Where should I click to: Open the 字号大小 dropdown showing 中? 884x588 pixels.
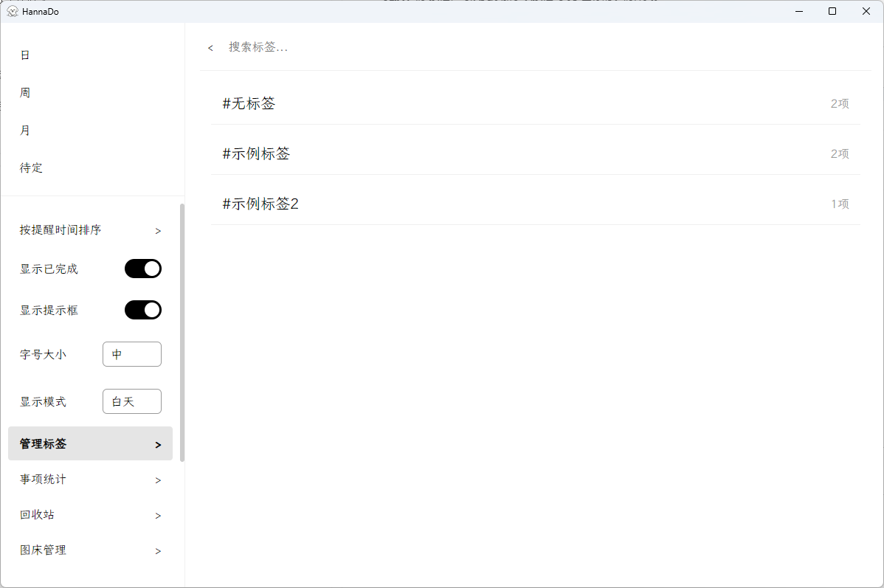[x=131, y=354]
